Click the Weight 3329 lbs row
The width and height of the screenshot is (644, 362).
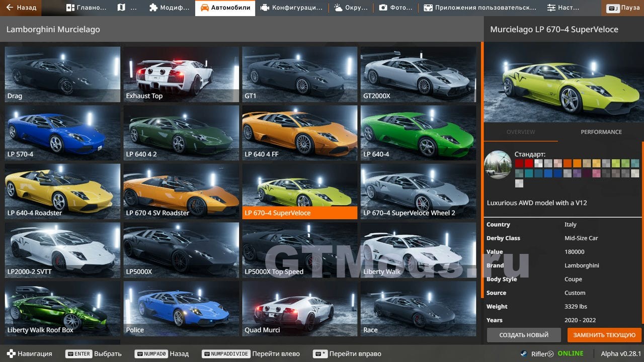pyautogui.click(x=563, y=306)
